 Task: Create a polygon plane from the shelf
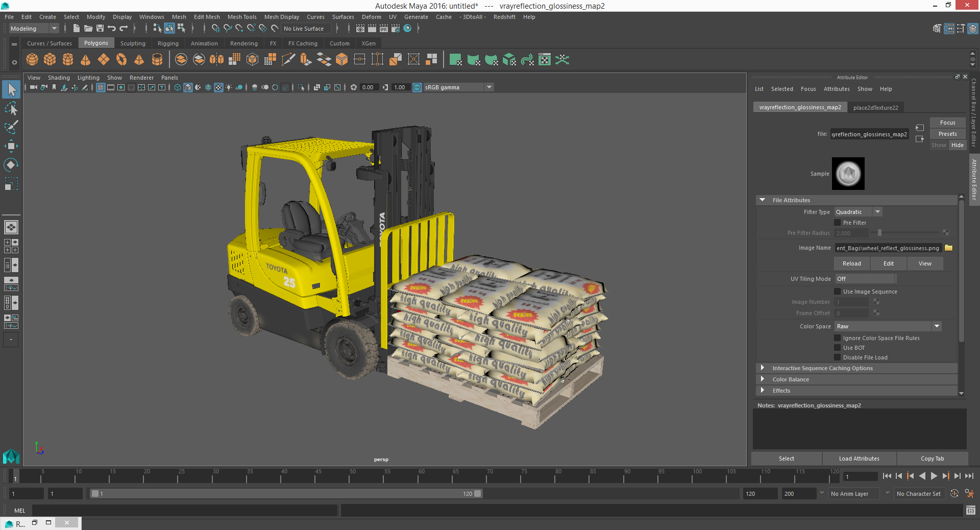[104, 60]
